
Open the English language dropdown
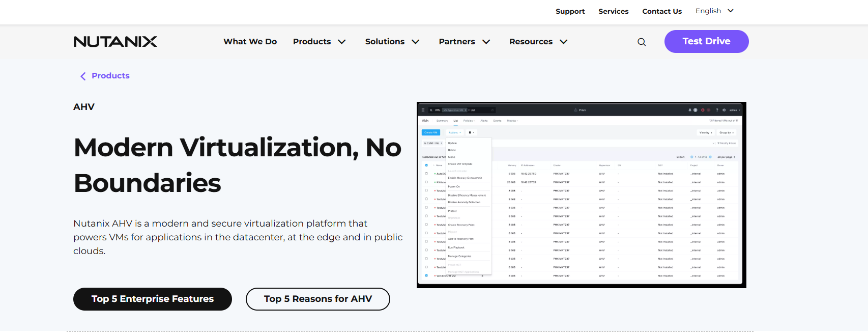pyautogui.click(x=714, y=11)
